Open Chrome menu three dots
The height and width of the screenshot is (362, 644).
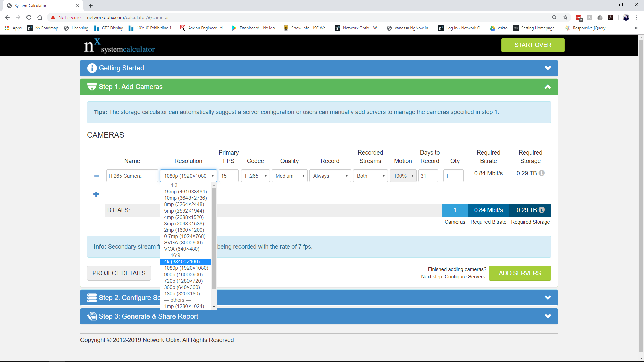coord(637,17)
